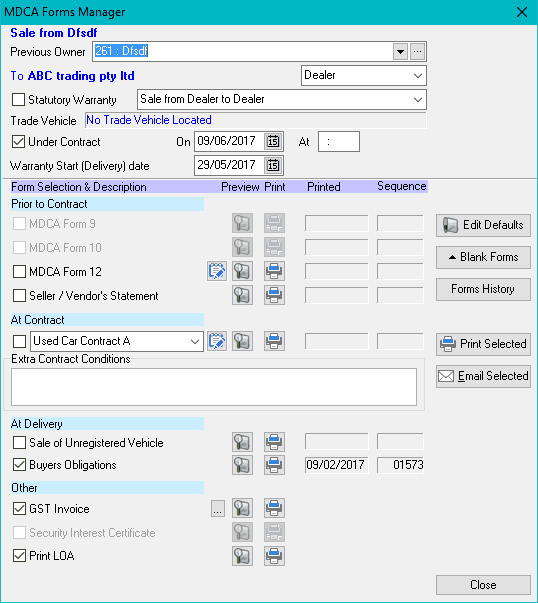Image resolution: width=538 pixels, height=603 pixels.
Task: Open the Blank Forms menu
Action: (483, 257)
